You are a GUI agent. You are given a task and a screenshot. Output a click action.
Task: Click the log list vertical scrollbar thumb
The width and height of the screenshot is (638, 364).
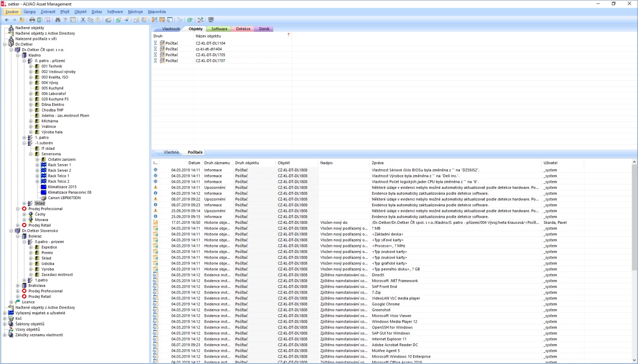pos(634,217)
